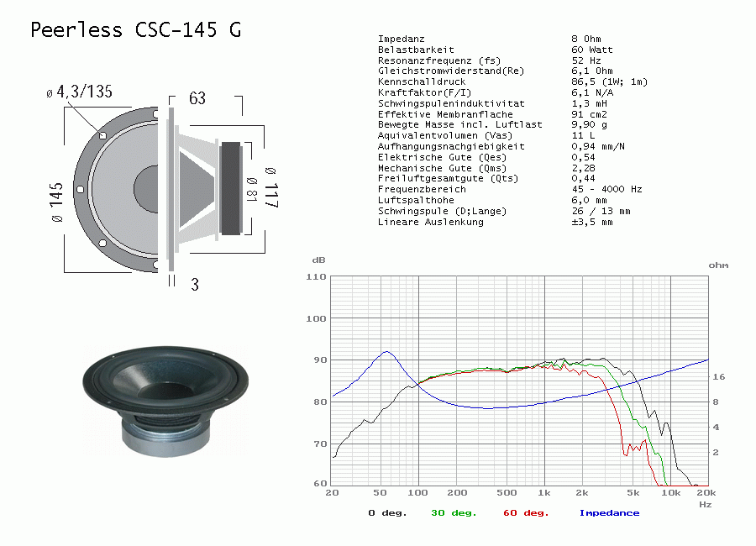Click the '0,44' Qts value
756x546 pixels.
(584, 178)
